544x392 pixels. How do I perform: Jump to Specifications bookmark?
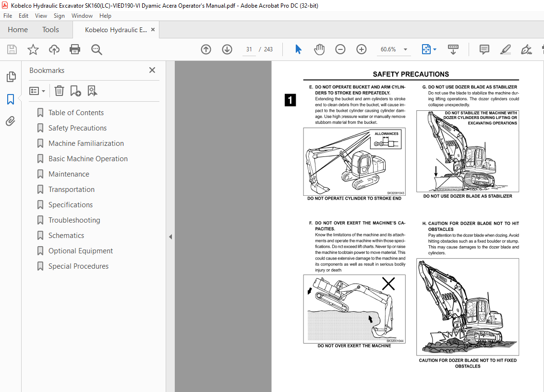point(71,205)
